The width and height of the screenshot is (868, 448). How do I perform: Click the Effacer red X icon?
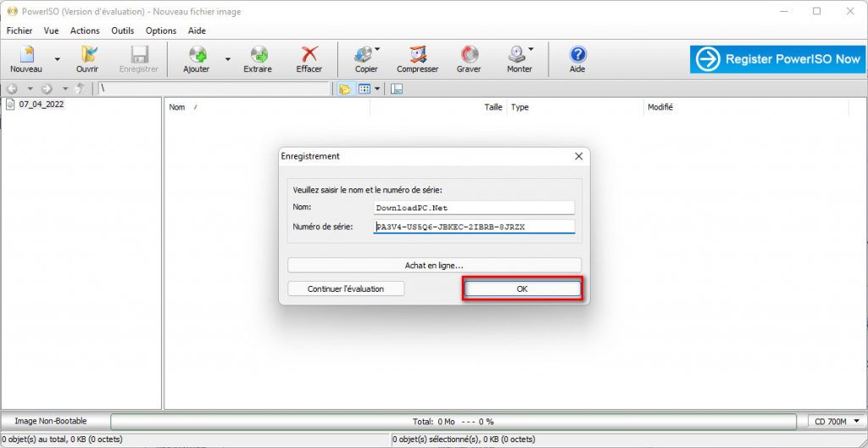point(309,55)
